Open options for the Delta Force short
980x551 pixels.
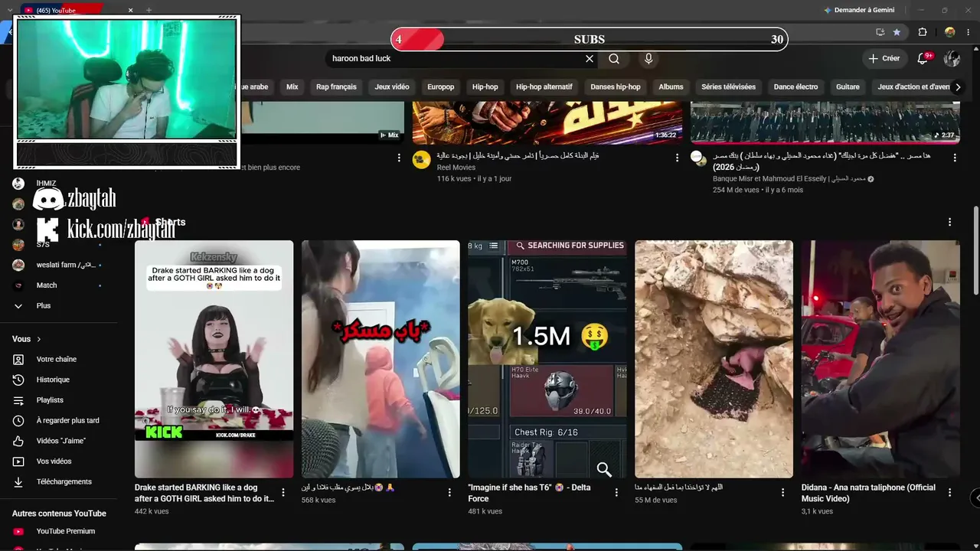[x=616, y=493]
